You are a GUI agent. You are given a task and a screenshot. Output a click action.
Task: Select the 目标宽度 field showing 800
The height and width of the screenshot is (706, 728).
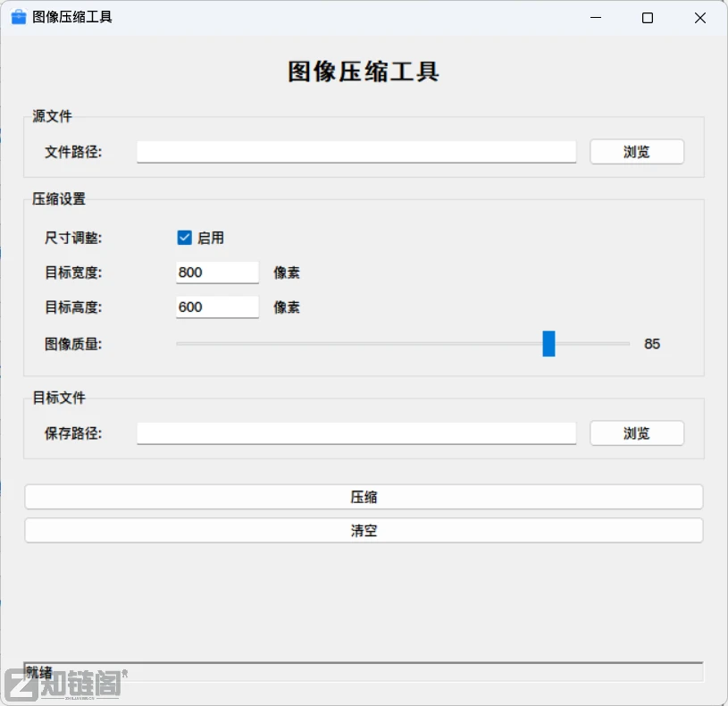(216, 272)
